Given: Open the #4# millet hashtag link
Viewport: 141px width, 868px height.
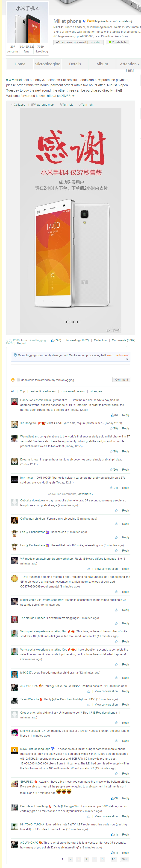Looking at the screenshot, I should coord(14,80).
